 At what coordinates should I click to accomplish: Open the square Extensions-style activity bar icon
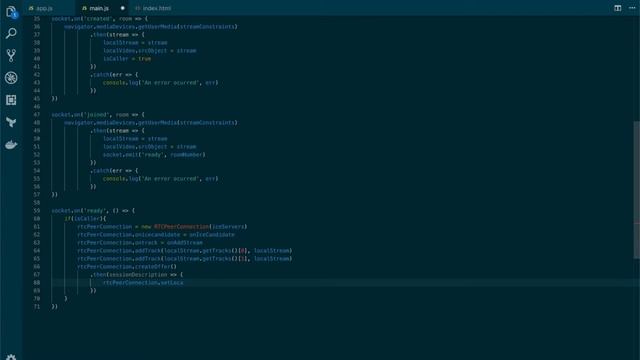tap(11, 100)
